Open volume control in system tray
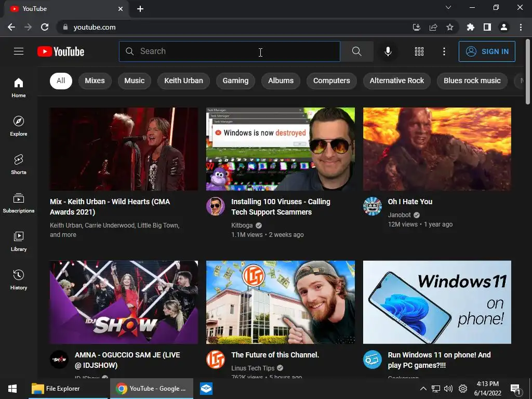Screen dimensions: 532x399 pos(448,389)
